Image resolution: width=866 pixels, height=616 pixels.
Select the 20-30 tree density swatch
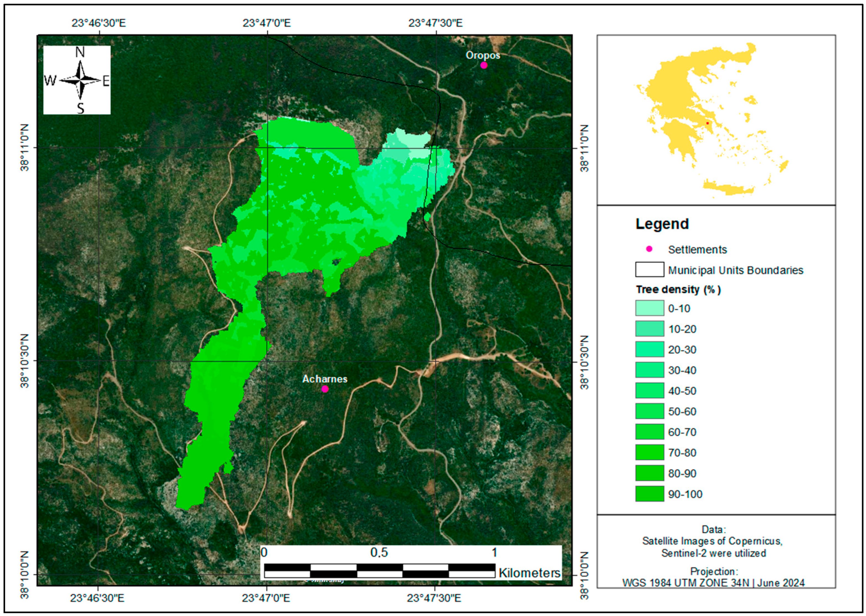(x=649, y=349)
